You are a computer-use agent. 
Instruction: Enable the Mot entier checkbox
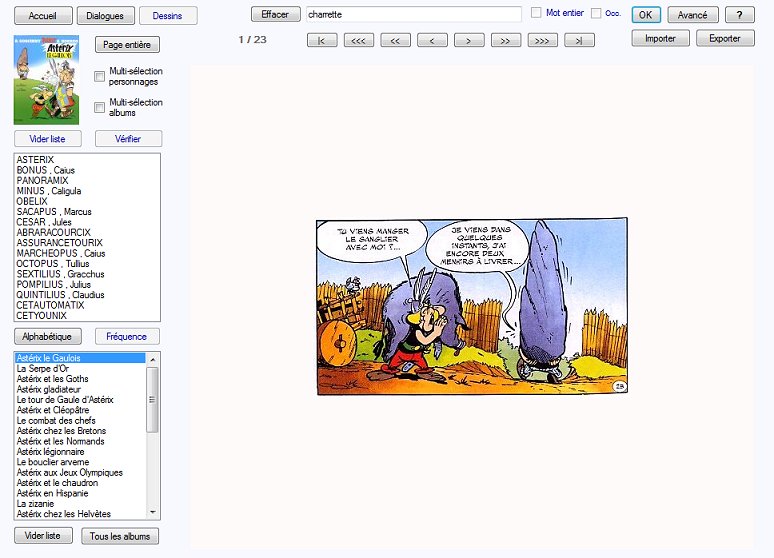(x=536, y=13)
